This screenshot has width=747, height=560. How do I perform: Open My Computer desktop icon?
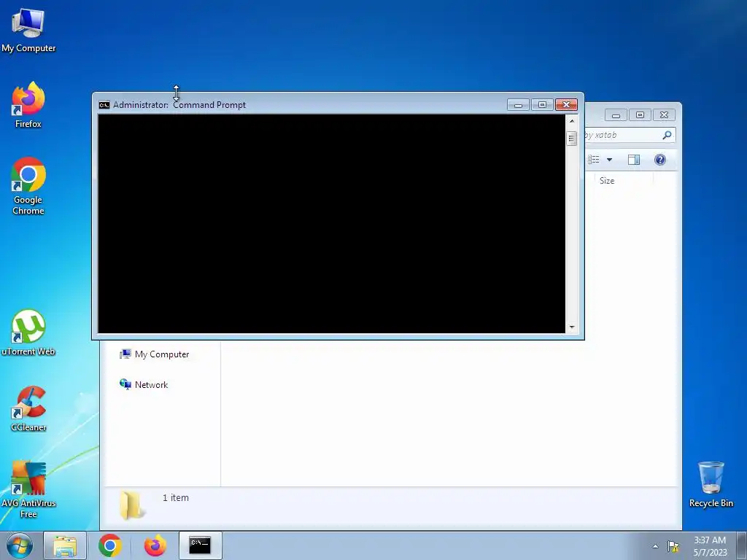point(28,30)
